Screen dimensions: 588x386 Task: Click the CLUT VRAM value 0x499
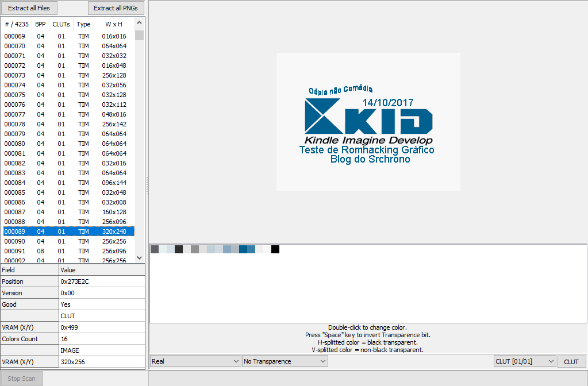[102, 327]
